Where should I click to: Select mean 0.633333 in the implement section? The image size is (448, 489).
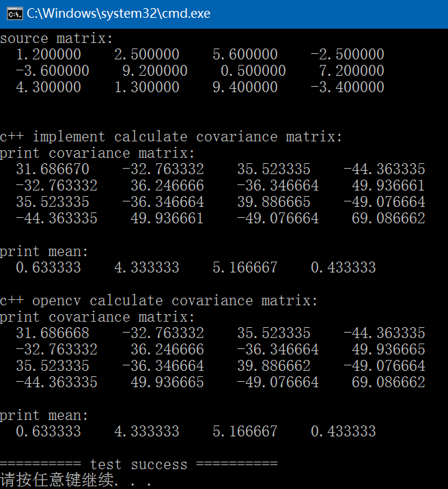[48, 268]
